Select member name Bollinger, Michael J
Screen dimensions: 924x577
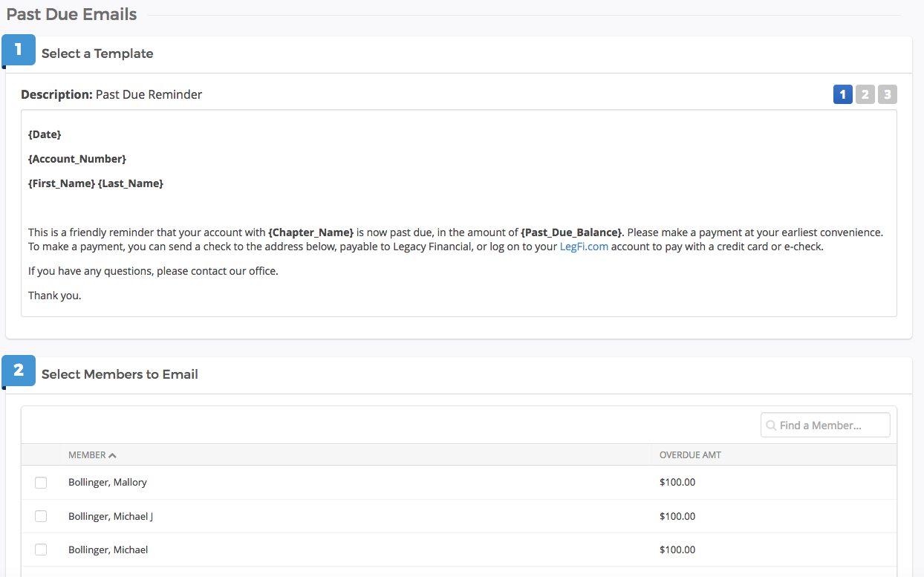[111, 515]
